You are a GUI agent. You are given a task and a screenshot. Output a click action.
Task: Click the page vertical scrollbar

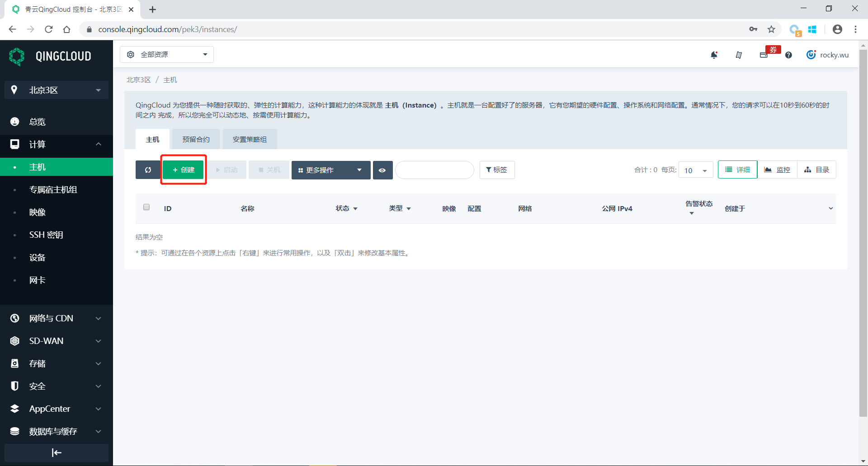[863, 233]
